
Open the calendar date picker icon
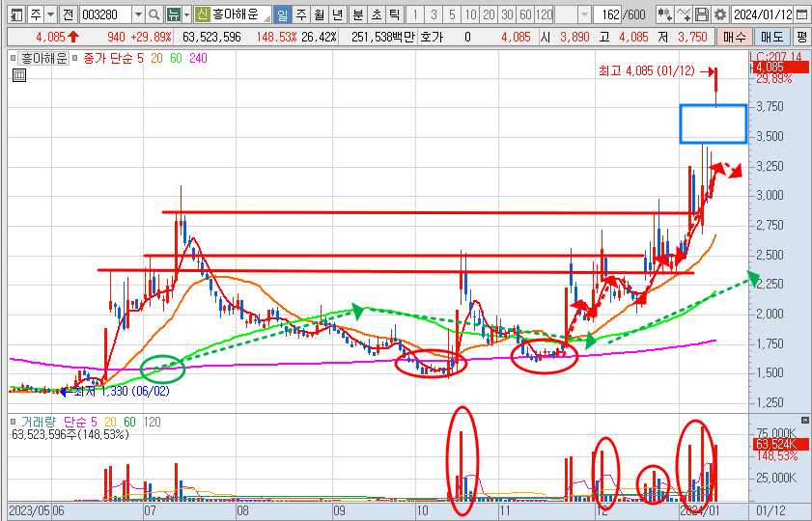pyautogui.click(x=801, y=14)
